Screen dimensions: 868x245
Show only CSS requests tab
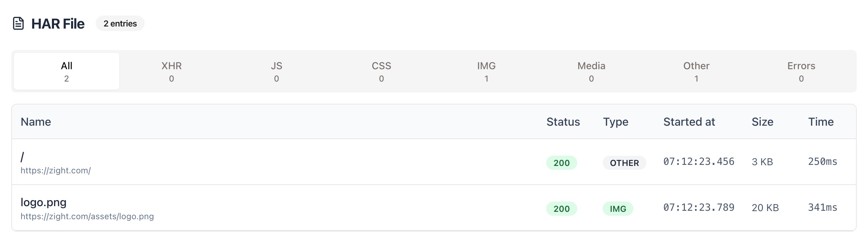click(x=381, y=71)
